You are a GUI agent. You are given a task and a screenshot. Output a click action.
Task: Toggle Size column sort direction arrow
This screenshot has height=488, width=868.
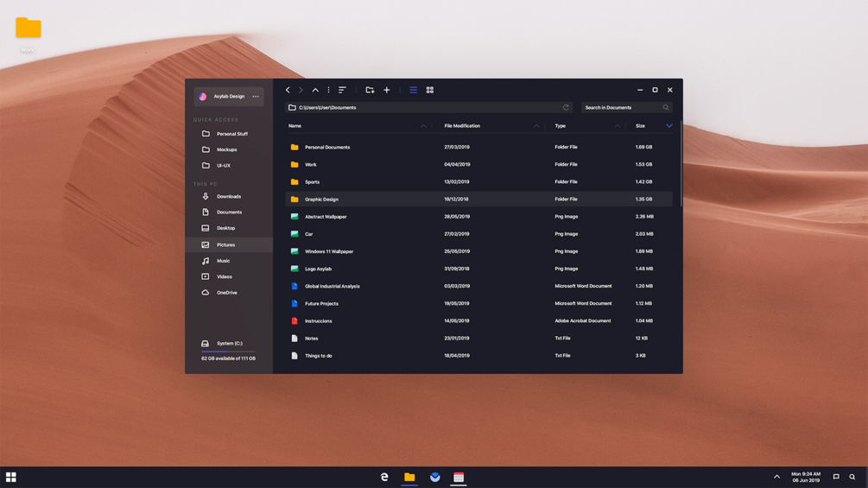tap(669, 126)
